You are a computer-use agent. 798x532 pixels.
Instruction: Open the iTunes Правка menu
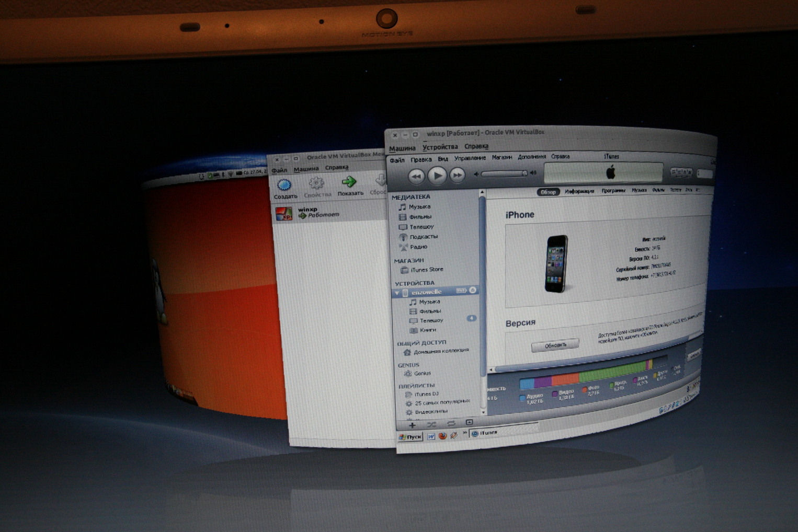coord(421,159)
